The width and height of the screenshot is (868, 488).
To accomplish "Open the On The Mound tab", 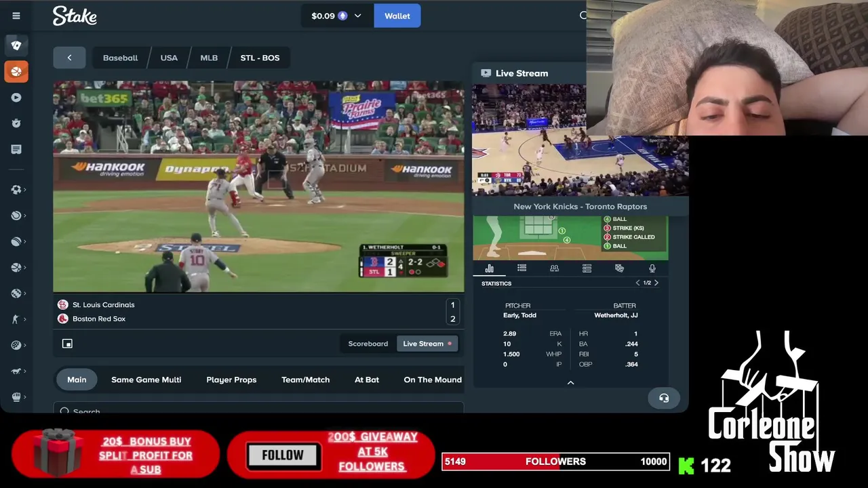I will (x=433, y=380).
